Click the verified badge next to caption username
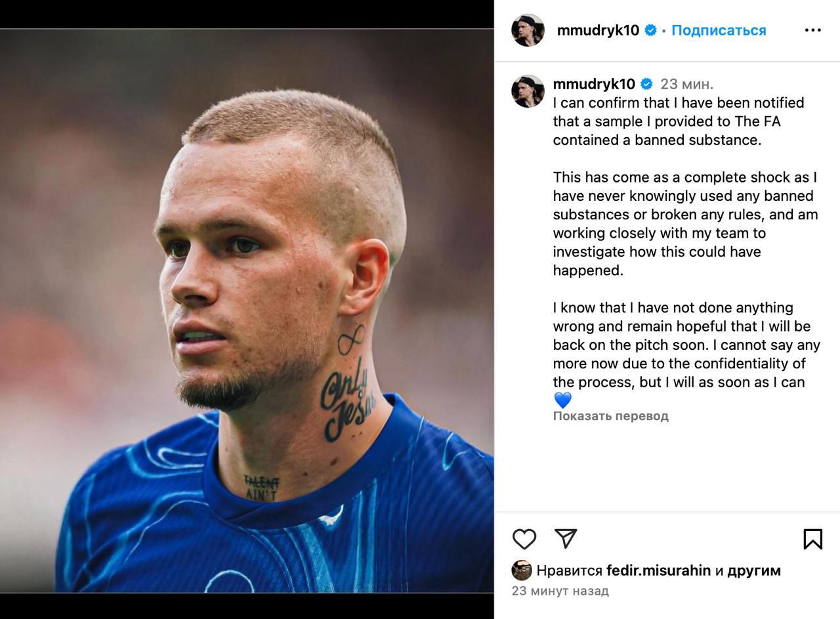 pyautogui.click(x=646, y=84)
